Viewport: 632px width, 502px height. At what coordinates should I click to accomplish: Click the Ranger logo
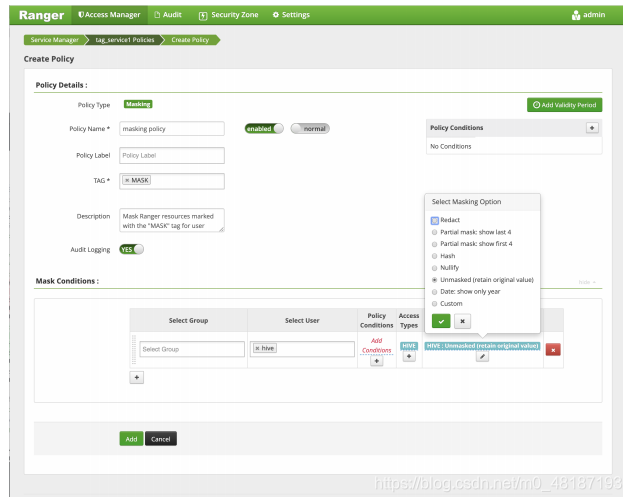tap(42, 15)
